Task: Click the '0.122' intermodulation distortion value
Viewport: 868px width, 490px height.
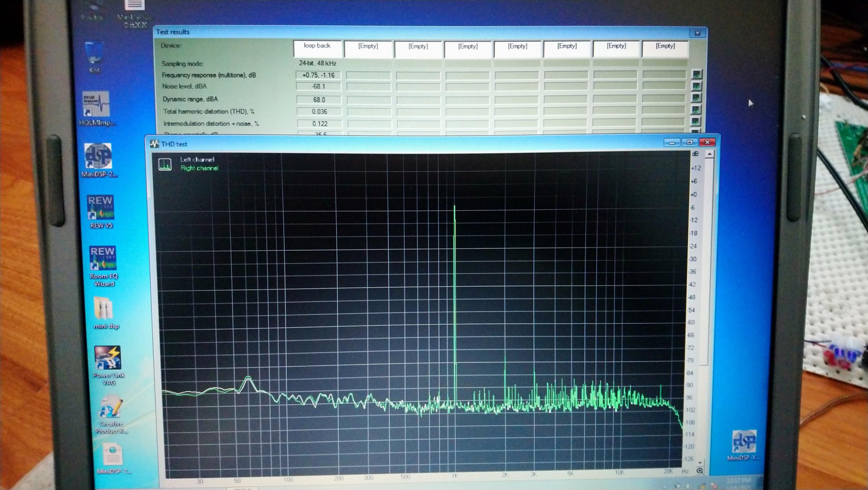Action: click(320, 124)
